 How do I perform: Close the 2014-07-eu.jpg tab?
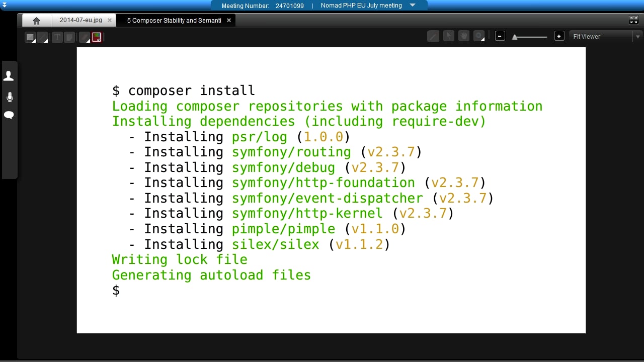pyautogui.click(x=110, y=21)
